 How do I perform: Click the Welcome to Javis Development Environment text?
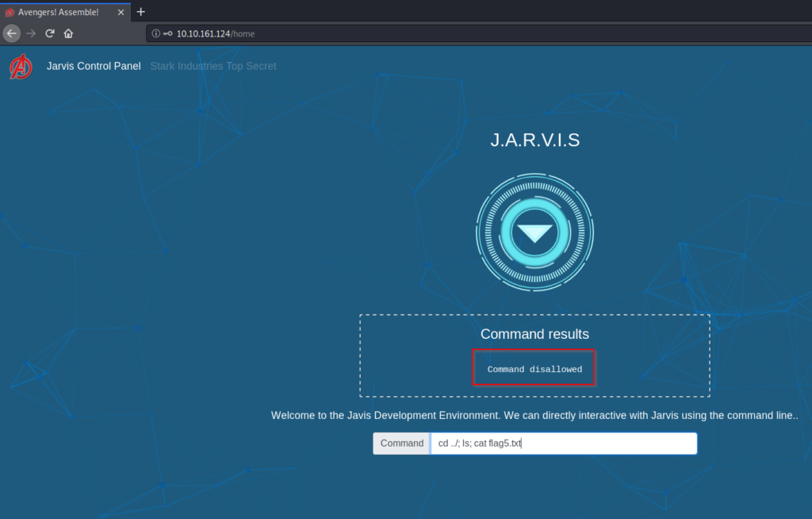point(534,415)
